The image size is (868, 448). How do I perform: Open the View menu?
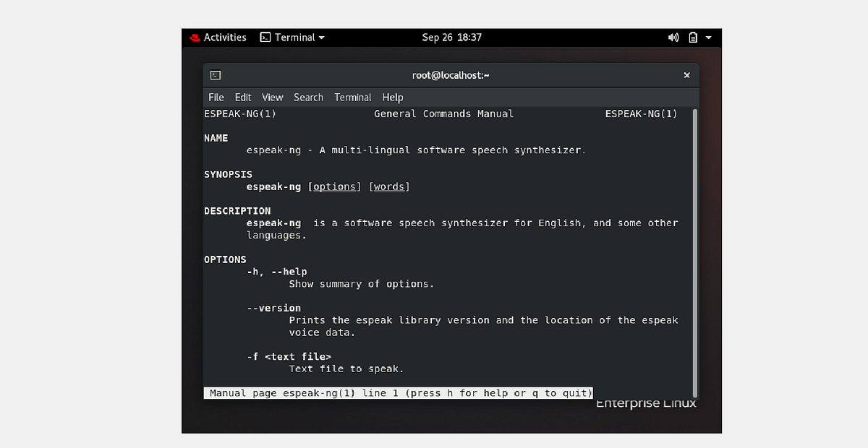click(x=272, y=97)
